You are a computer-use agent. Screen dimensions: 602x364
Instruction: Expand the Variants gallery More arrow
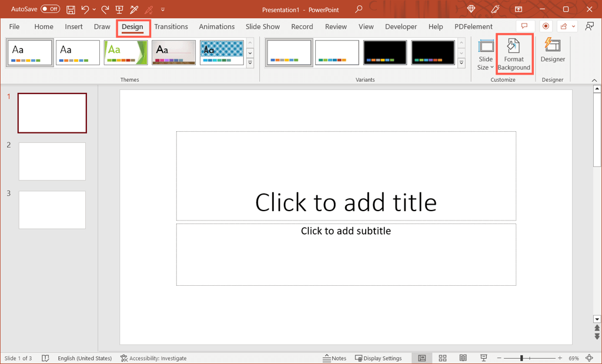(x=461, y=63)
